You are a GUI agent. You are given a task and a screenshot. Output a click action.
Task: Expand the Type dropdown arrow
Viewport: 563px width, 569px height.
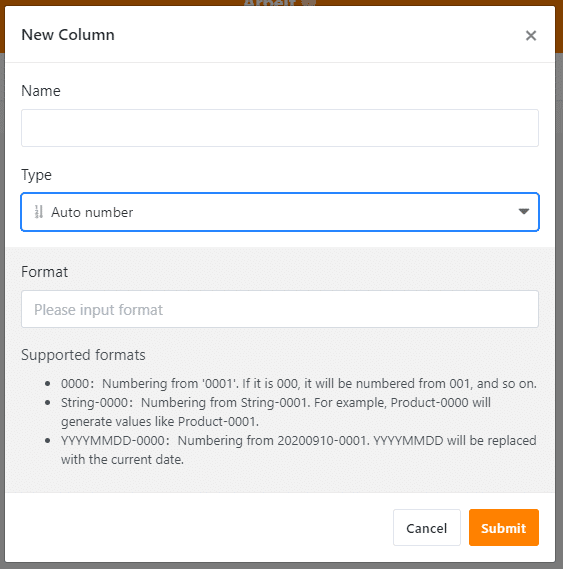(x=523, y=212)
